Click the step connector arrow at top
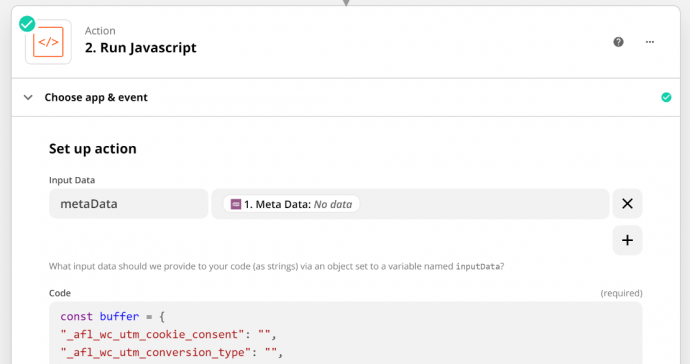690x364 pixels. (x=346, y=3)
